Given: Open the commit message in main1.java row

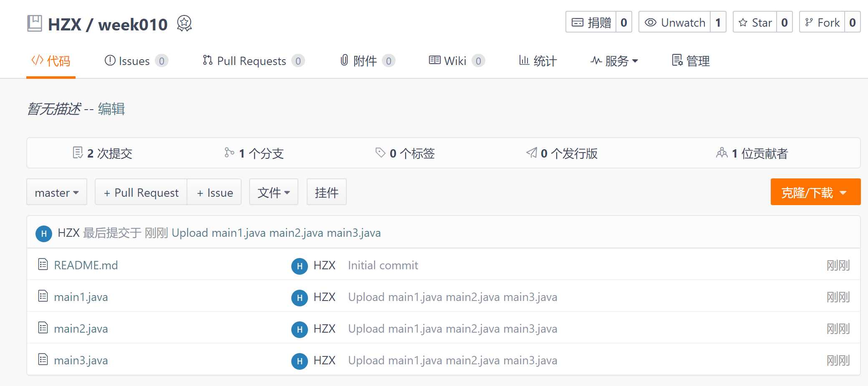Looking at the screenshot, I should click(453, 297).
